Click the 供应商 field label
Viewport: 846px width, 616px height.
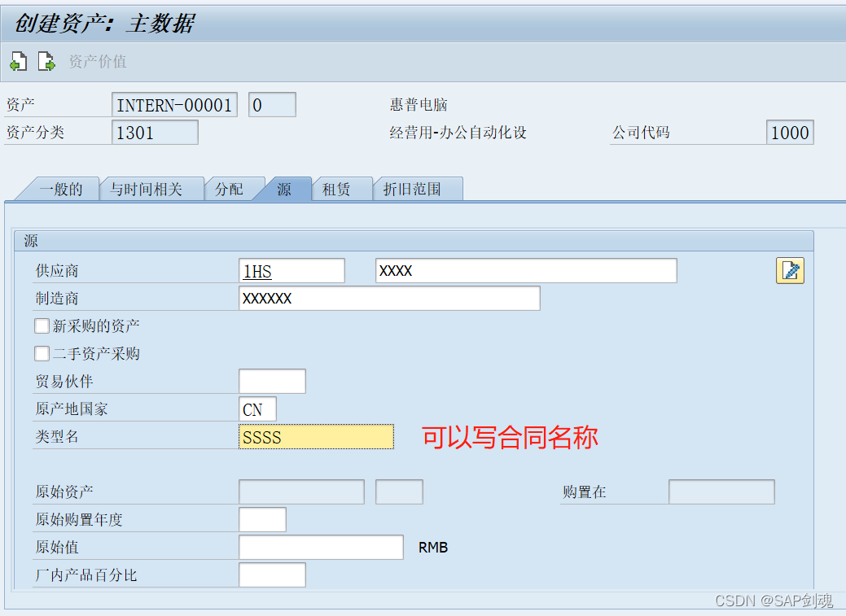click(x=57, y=271)
